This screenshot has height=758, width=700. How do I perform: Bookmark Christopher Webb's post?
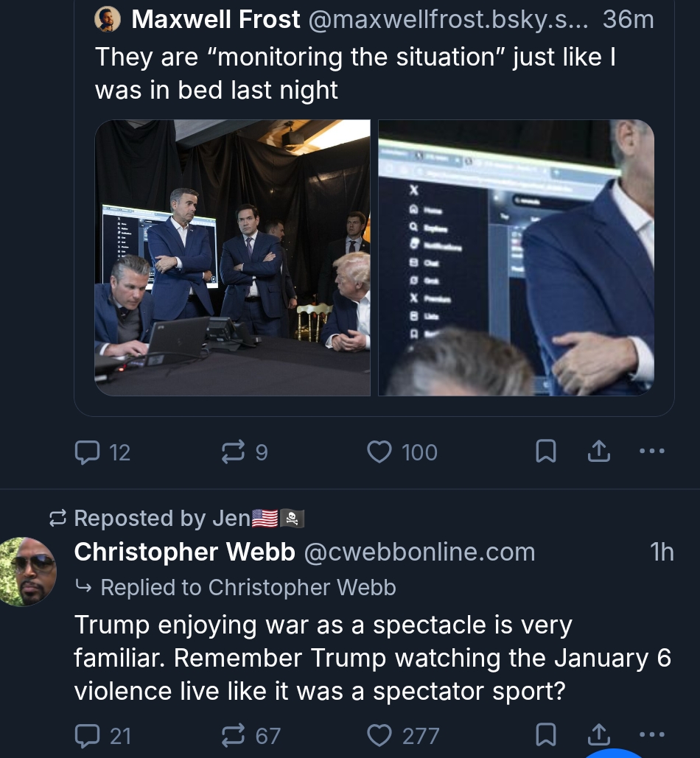pyautogui.click(x=545, y=734)
